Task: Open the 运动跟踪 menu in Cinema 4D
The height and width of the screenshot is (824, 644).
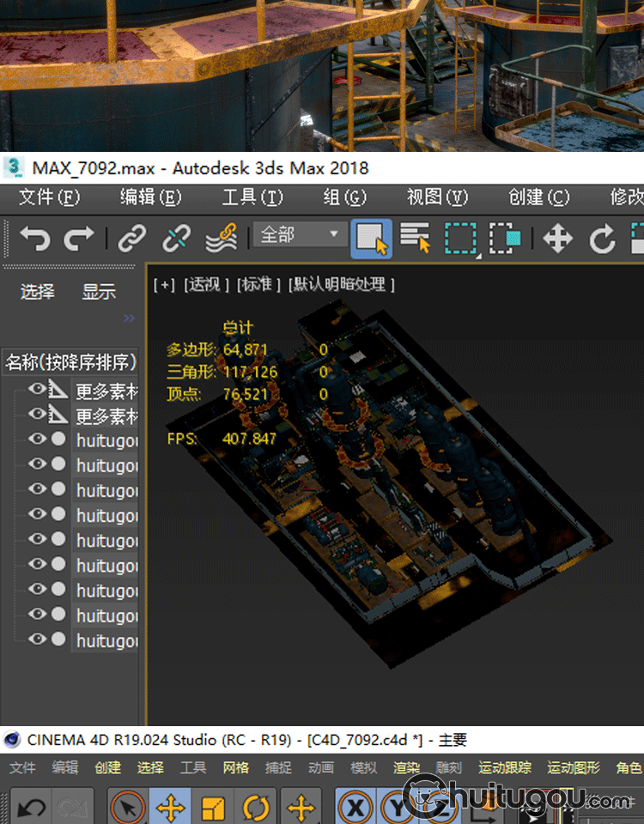Action: coord(505,767)
